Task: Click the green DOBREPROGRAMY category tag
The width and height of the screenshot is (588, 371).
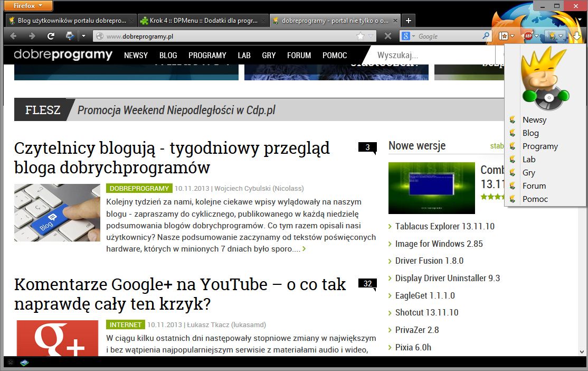Action: 139,188
